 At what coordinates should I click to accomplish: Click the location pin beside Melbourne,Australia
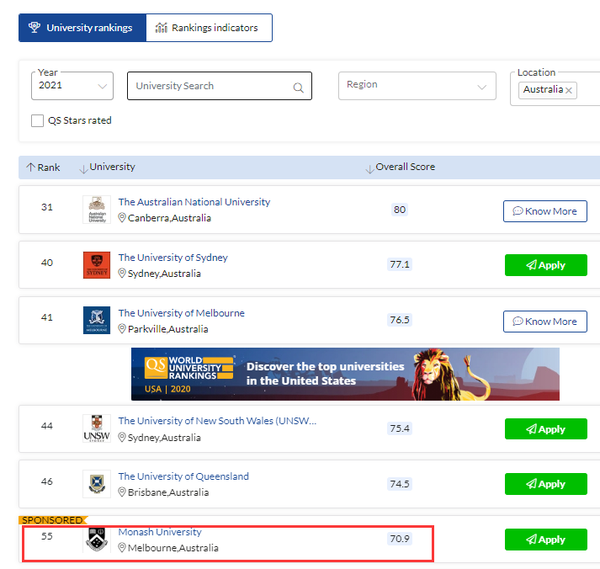coord(122,548)
